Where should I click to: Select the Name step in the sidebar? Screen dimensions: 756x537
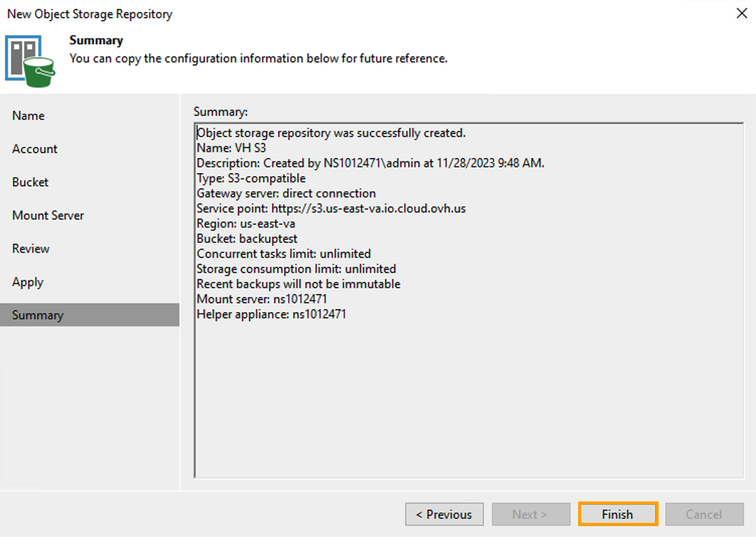[x=28, y=115]
